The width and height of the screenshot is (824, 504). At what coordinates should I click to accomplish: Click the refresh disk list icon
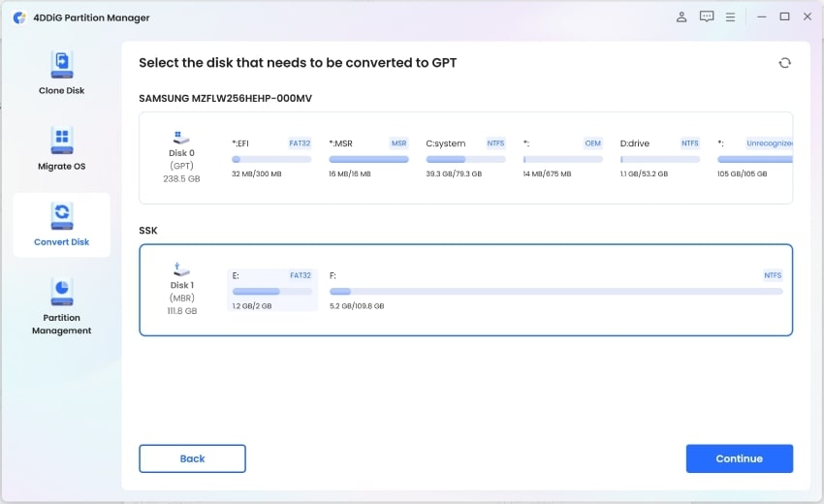click(784, 63)
